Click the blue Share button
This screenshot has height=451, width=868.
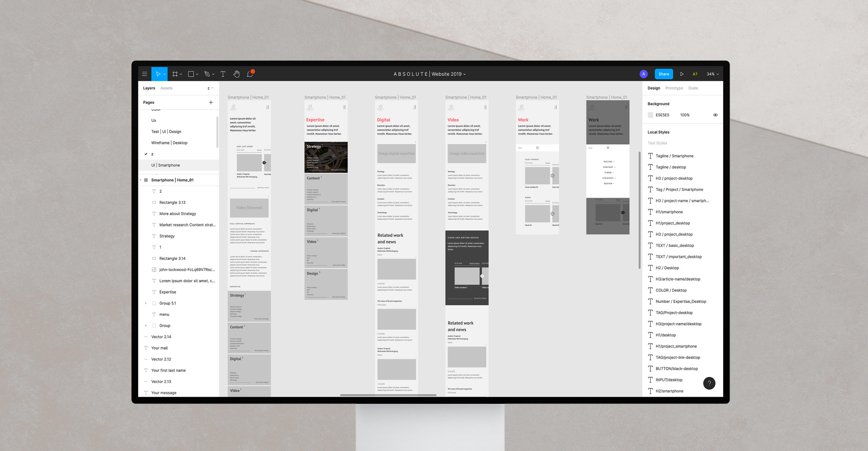click(x=664, y=74)
